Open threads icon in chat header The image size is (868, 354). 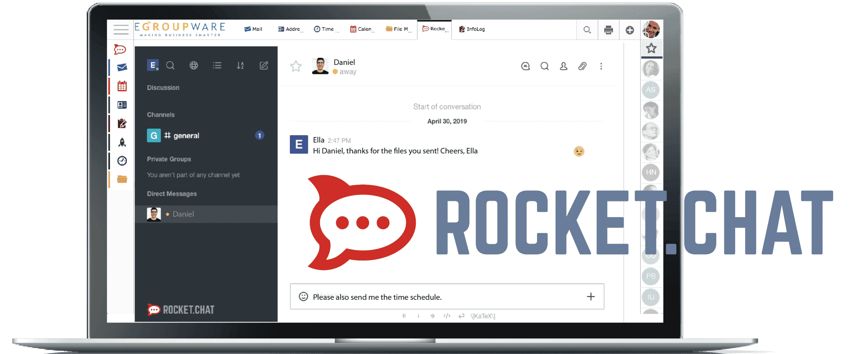click(525, 66)
